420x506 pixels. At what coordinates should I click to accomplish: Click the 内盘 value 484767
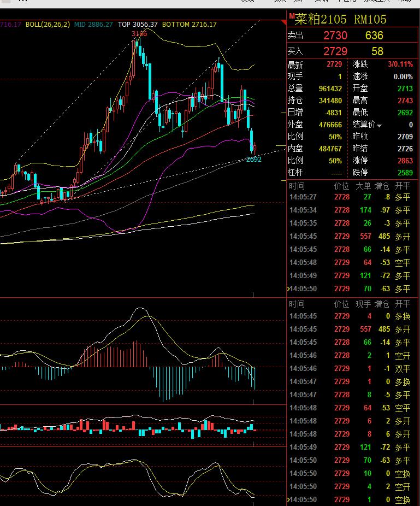(330, 149)
